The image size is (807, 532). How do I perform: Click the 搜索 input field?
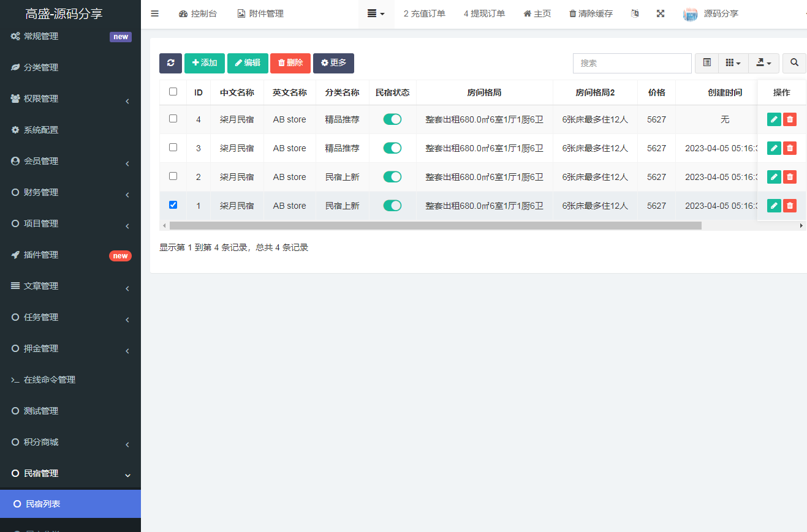(x=632, y=63)
